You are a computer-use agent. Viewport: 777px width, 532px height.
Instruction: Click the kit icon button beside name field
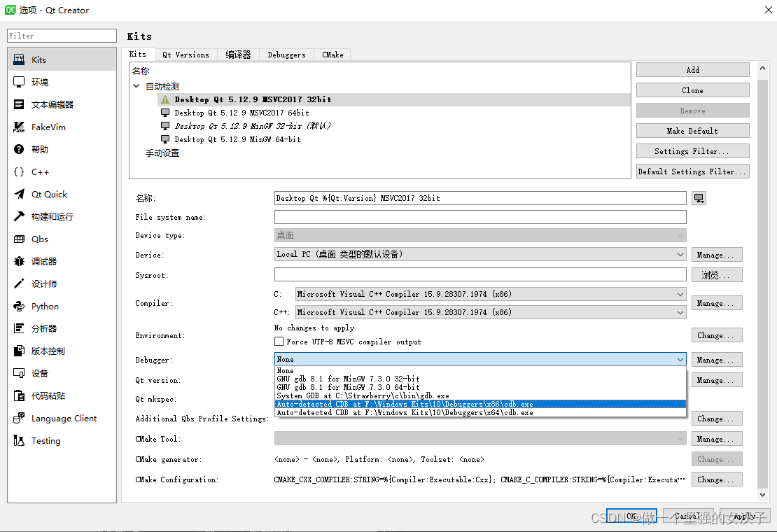click(699, 198)
